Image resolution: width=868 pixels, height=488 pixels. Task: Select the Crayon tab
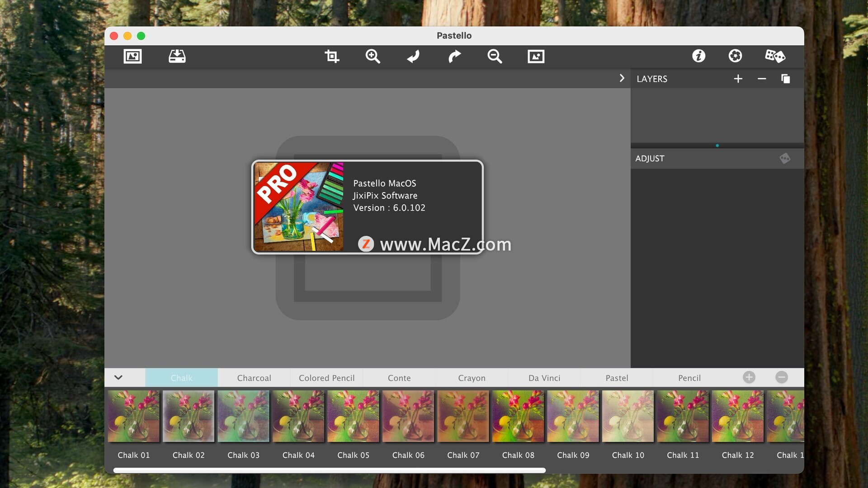coord(472,378)
